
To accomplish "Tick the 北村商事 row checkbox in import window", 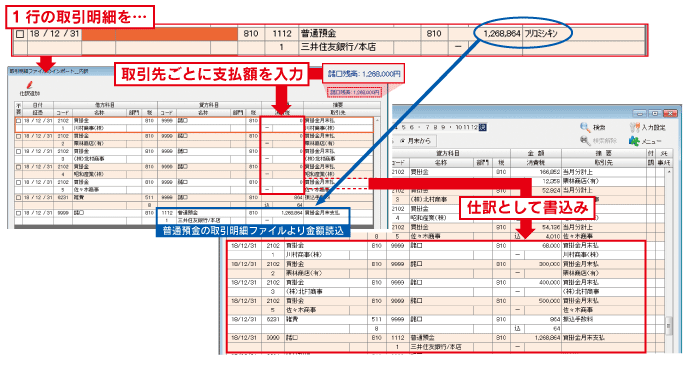I will pyautogui.click(x=18, y=151).
